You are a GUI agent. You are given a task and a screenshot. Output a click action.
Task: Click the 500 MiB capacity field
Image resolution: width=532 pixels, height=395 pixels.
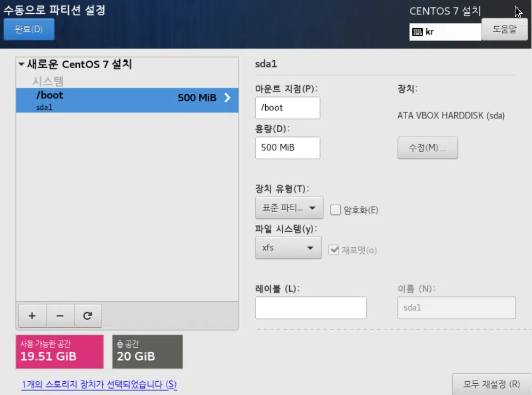click(x=287, y=148)
